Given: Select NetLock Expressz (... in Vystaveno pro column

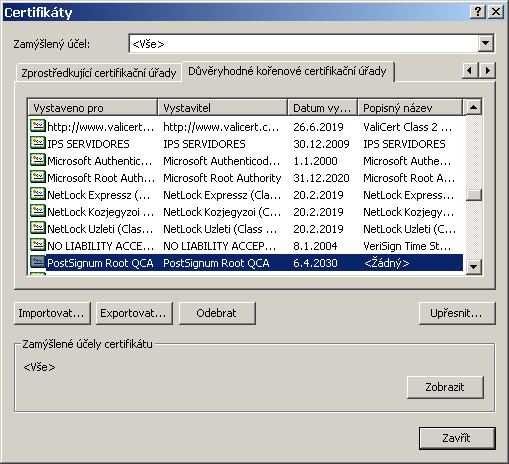Looking at the screenshot, I should tap(99, 195).
